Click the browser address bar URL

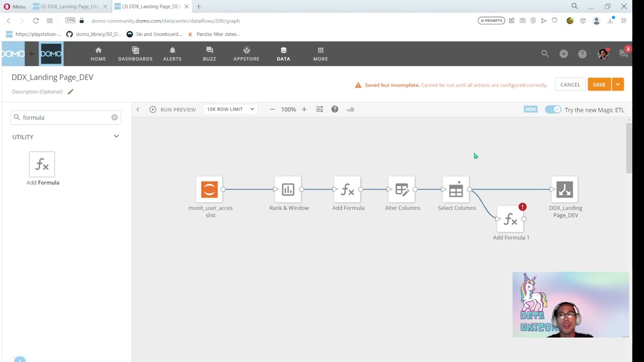point(166,21)
